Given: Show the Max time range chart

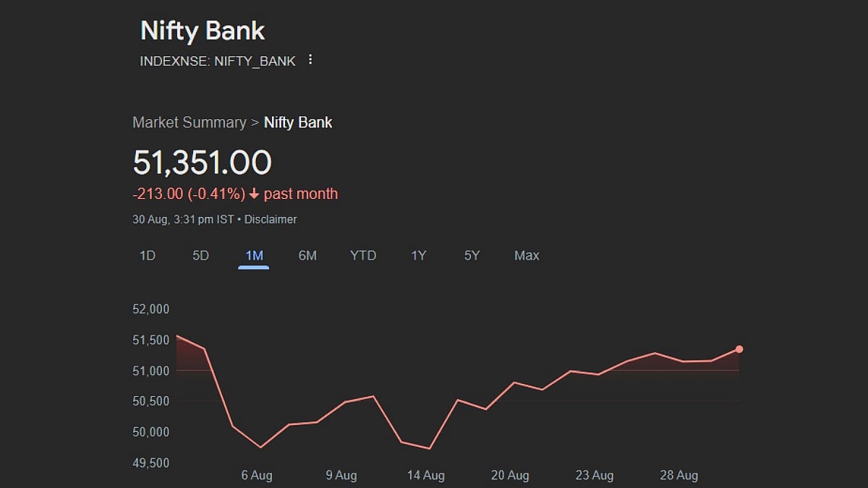Looking at the screenshot, I should pos(527,255).
